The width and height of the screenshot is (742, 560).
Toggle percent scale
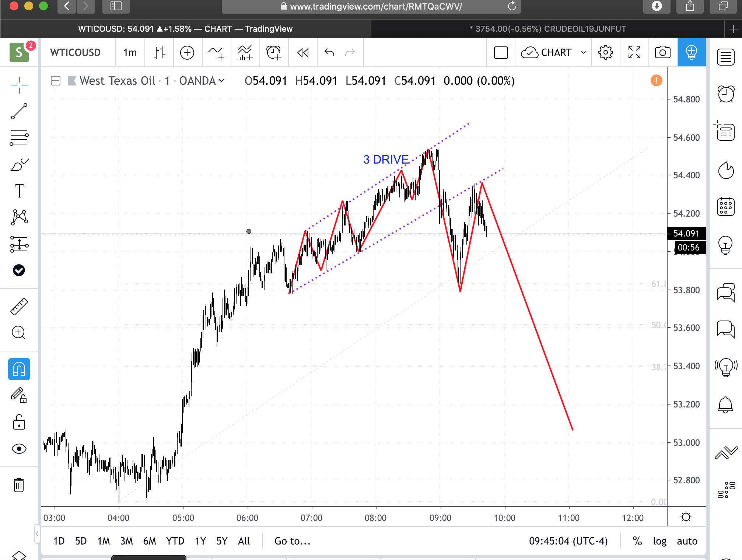637,541
